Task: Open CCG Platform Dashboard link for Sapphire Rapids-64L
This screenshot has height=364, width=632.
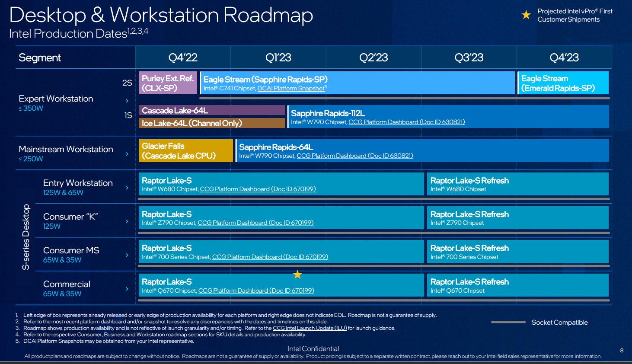Action: pyautogui.click(x=355, y=156)
